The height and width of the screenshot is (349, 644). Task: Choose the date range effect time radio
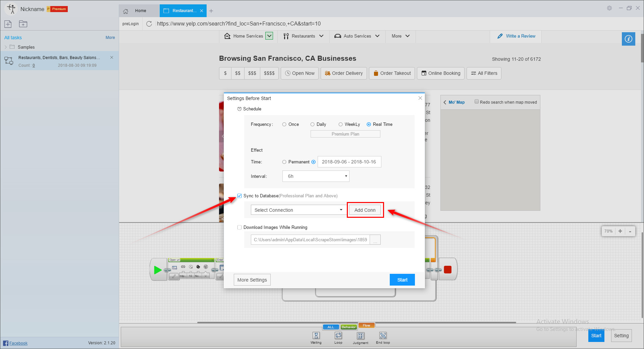coord(314,162)
